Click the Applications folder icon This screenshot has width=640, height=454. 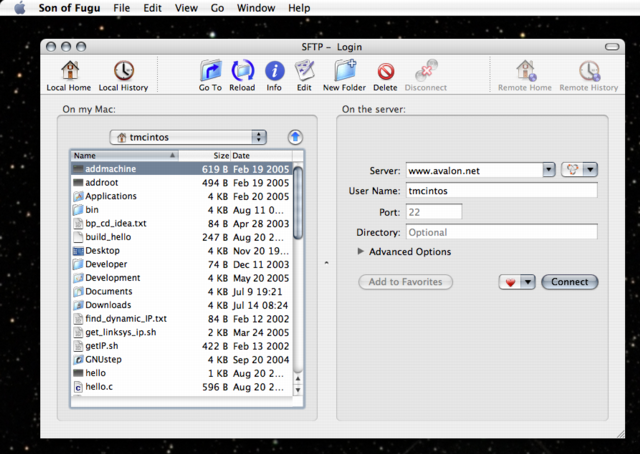click(x=78, y=196)
